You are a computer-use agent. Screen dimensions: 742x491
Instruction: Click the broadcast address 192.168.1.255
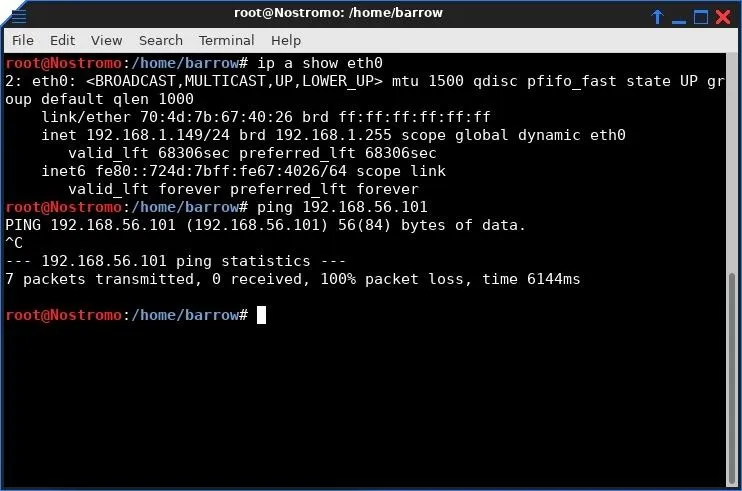coord(334,135)
